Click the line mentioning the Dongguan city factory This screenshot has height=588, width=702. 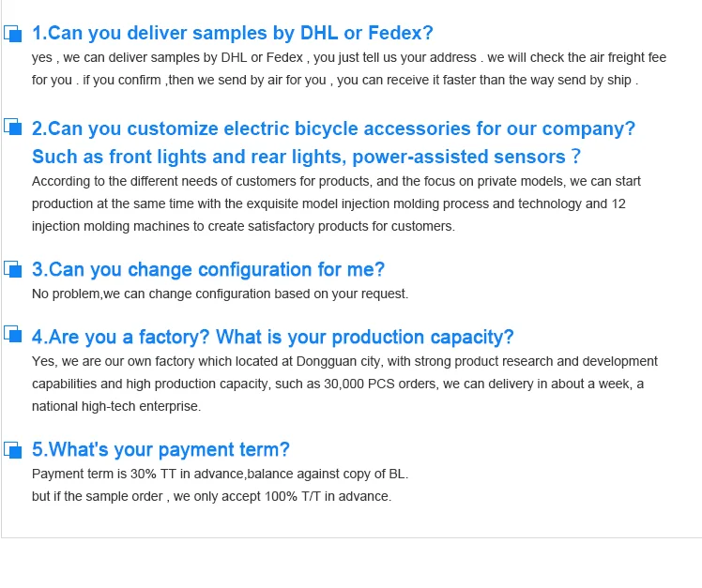point(344,361)
